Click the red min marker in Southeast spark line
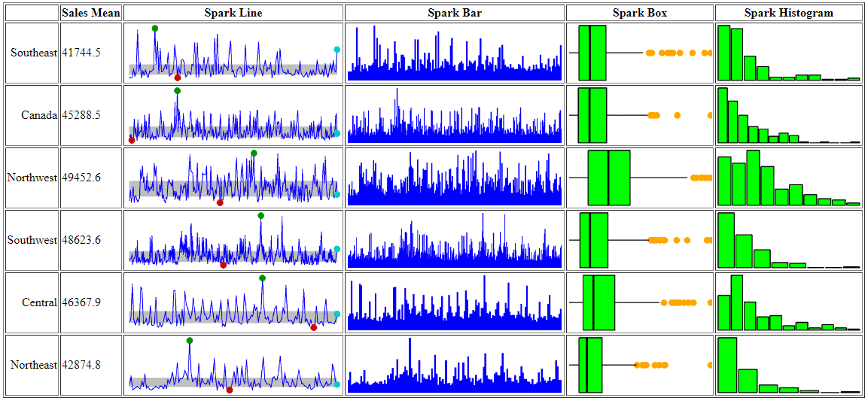 point(178,78)
